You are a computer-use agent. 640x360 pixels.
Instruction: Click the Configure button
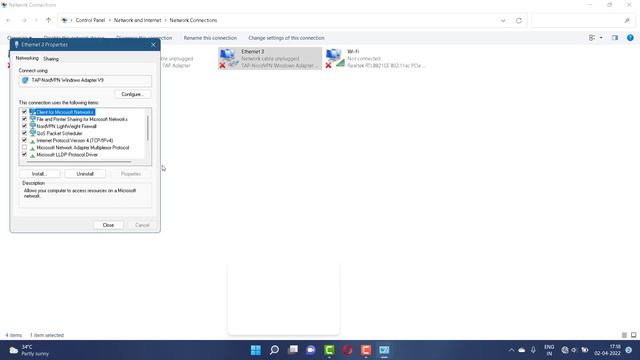pyautogui.click(x=133, y=94)
